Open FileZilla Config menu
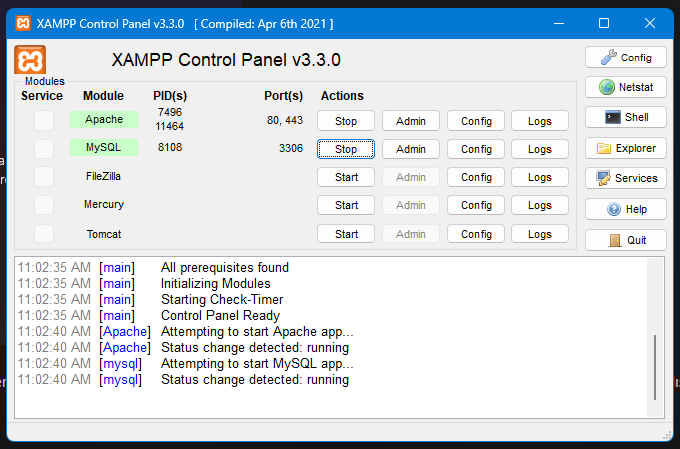This screenshot has height=449, width=680. point(476,177)
